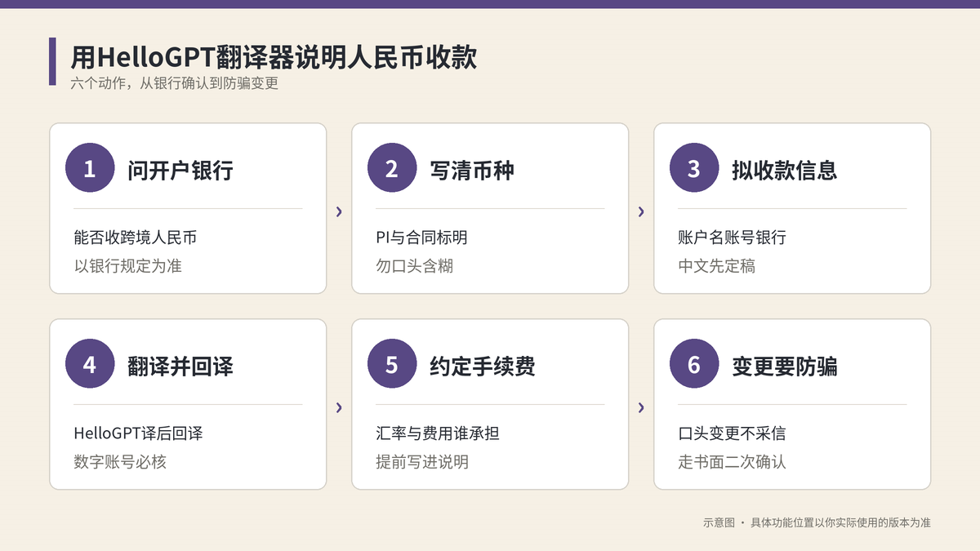Image resolution: width=980 pixels, height=551 pixels.
Task: Click the text '中文先定稿'
Action: point(716,266)
